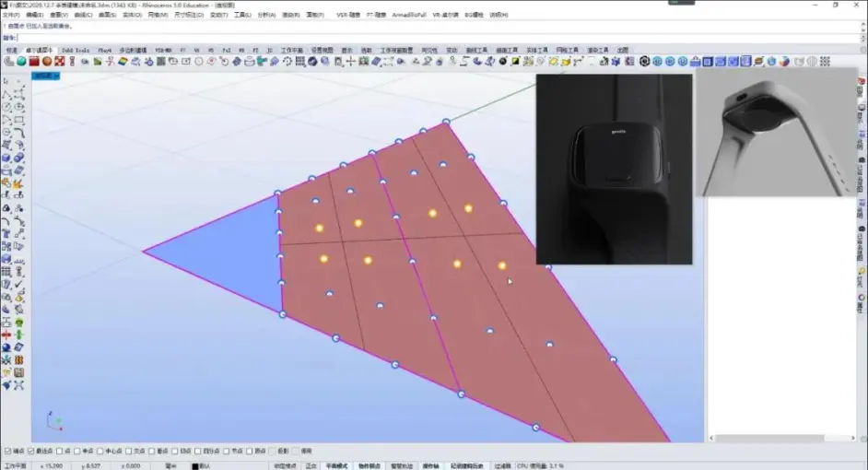This screenshot has height=470, width=868.
Task: Open the 尺寸标注(D) menu
Action: click(189, 15)
